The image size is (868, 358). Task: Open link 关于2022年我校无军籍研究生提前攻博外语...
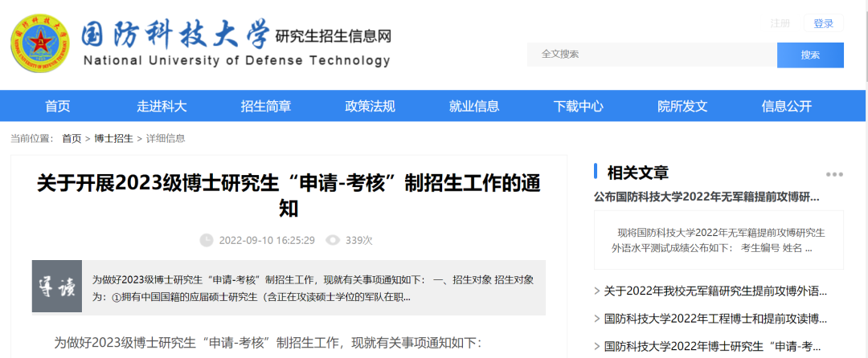tap(715, 291)
